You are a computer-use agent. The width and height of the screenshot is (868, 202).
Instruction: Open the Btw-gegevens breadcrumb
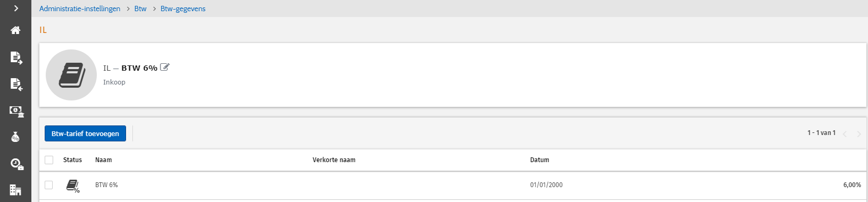(183, 9)
